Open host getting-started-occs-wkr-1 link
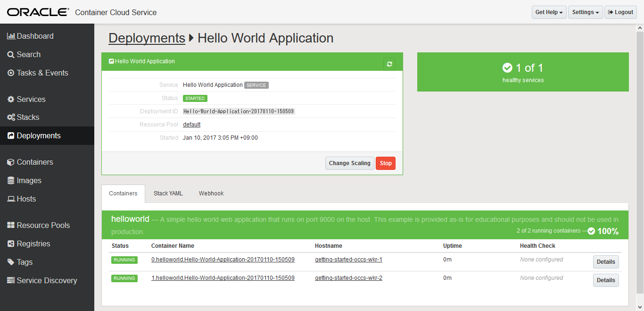This screenshot has width=644, height=311. tap(348, 260)
